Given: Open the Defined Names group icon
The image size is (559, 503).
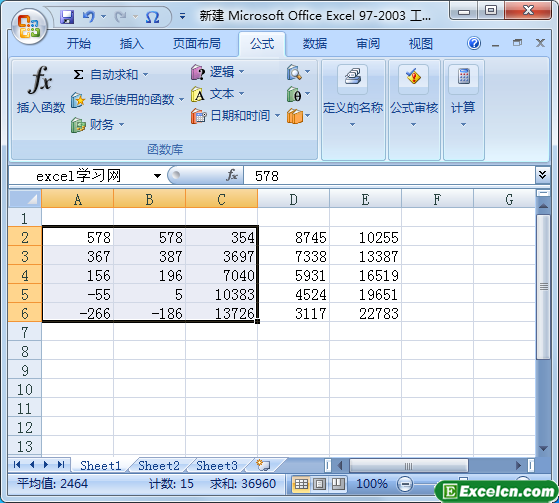Looking at the screenshot, I should tap(353, 77).
